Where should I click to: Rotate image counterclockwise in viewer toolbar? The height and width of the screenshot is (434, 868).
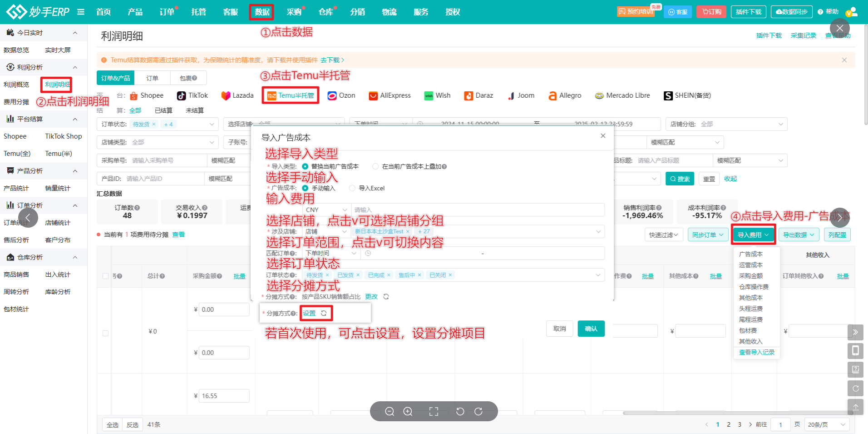[460, 411]
